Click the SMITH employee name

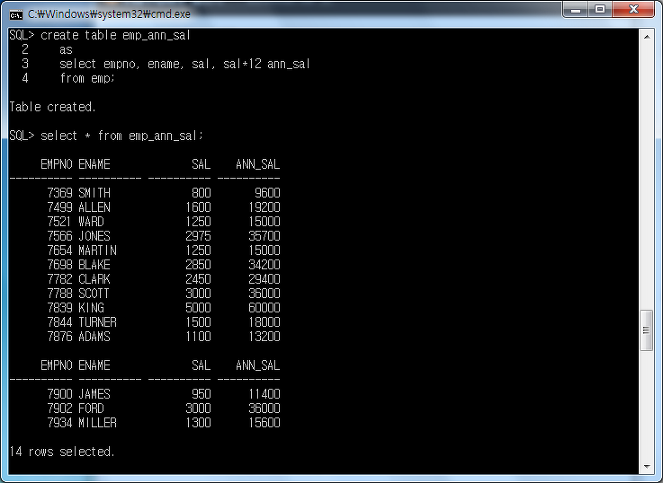[x=94, y=193]
